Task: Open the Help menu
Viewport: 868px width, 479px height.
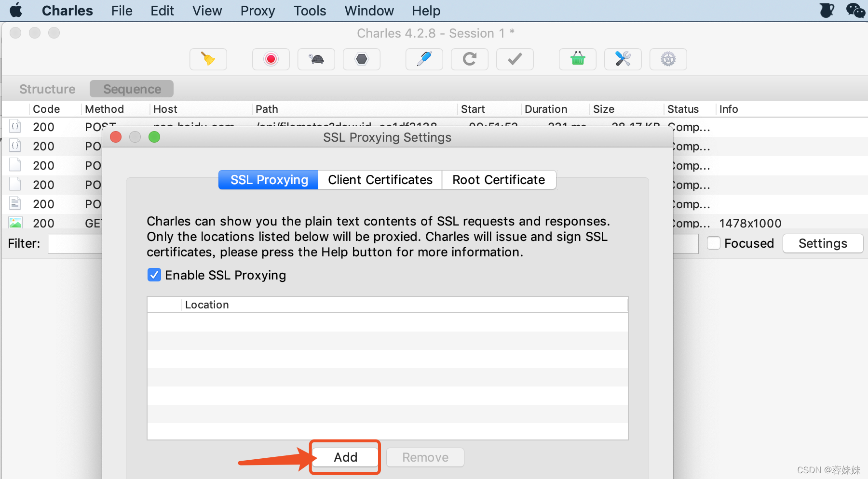Action: coord(426,11)
